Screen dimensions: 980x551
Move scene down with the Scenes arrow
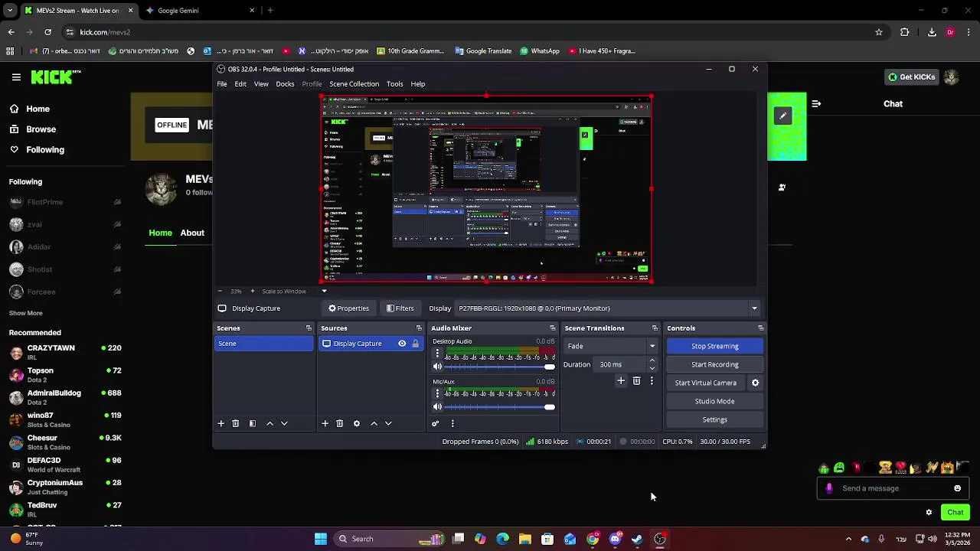284,423
